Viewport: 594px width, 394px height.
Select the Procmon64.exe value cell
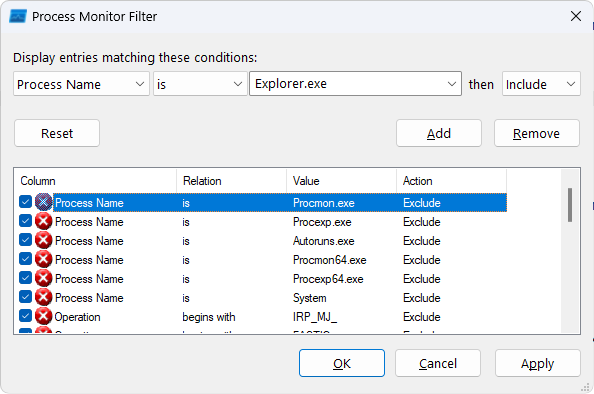[330, 260]
